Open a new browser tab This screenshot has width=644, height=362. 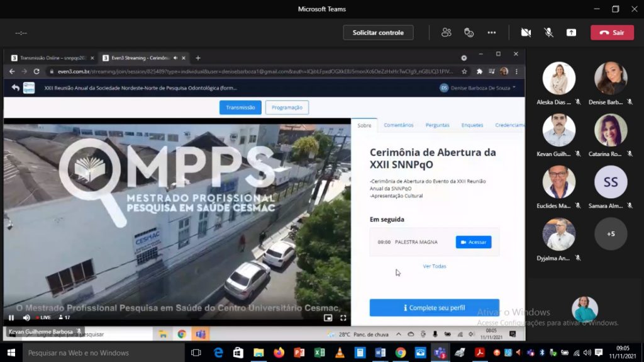198,58
